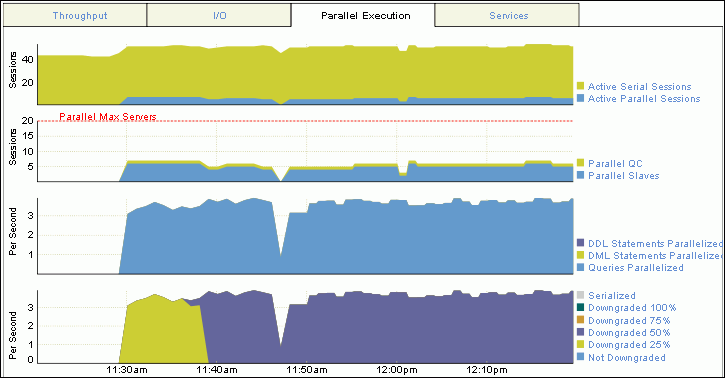Viewport: 725px width, 378px height.
Task: Click the Serialized legend link
Action: [x=611, y=296]
